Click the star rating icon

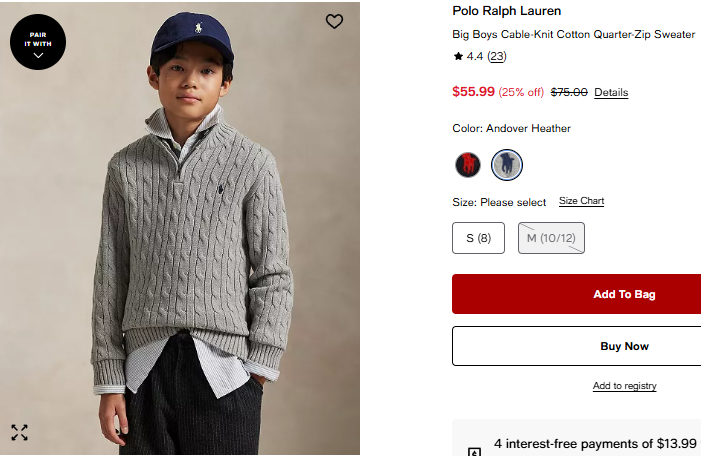click(458, 57)
